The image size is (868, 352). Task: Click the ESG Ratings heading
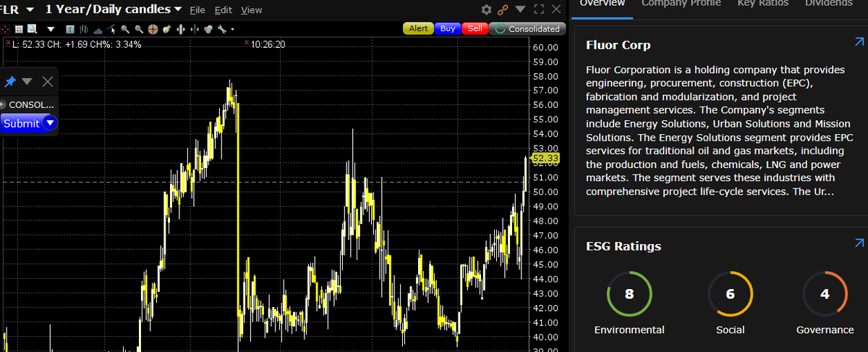(624, 246)
